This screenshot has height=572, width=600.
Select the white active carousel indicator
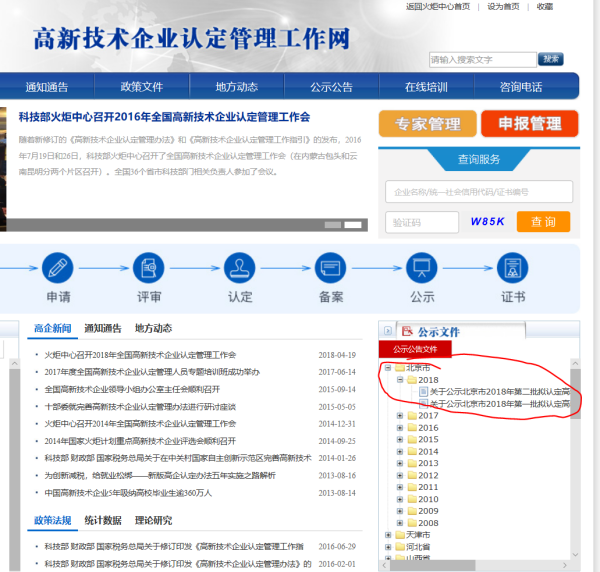pyautogui.click(x=353, y=225)
